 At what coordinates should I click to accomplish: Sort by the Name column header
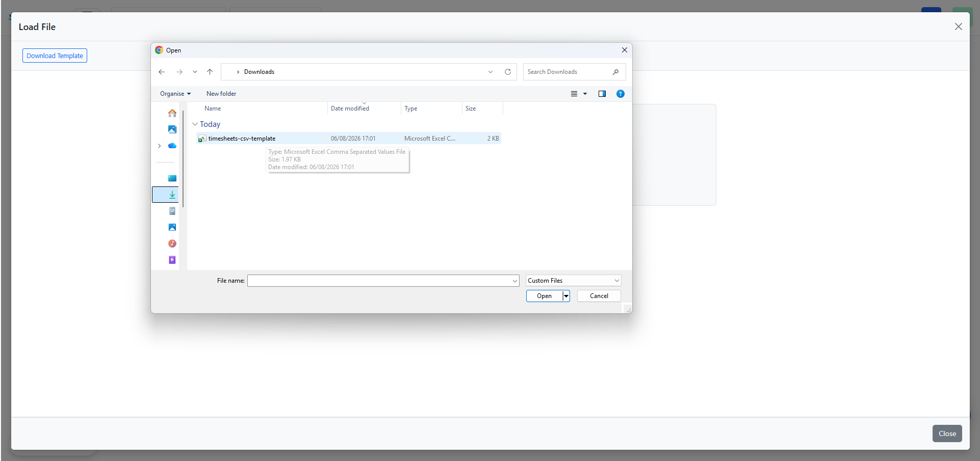[x=213, y=109]
